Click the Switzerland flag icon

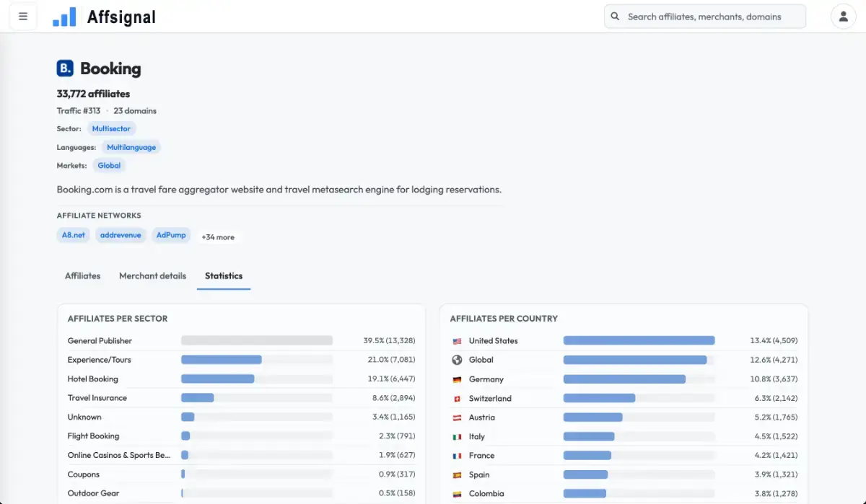pyautogui.click(x=457, y=398)
